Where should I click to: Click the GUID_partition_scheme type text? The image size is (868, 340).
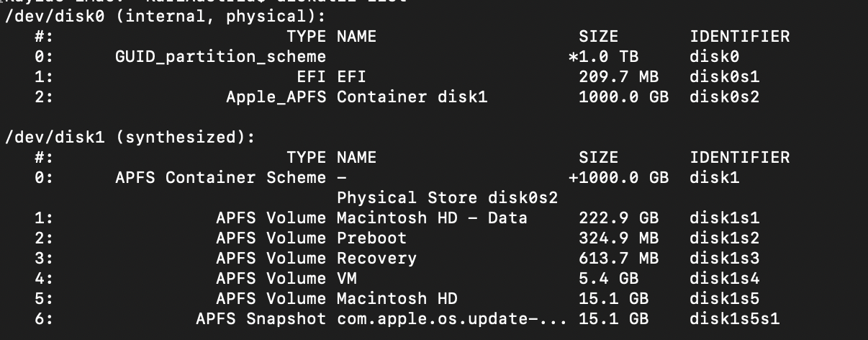220,56
